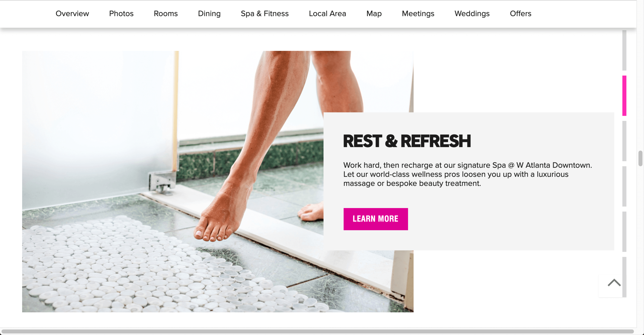
Task: Open the Offers tab
Action: pyautogui.click(x=520, y=13)
